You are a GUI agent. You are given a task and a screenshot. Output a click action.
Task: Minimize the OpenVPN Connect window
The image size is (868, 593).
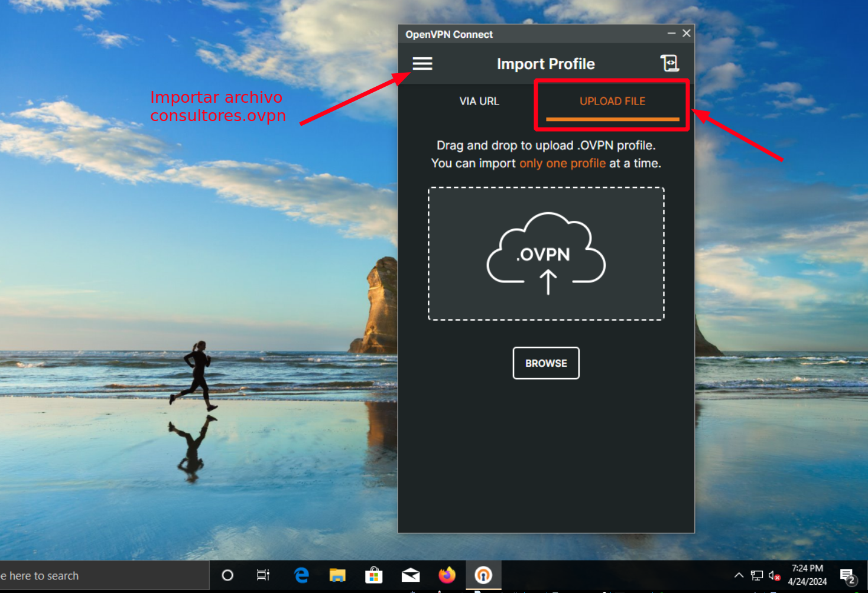(671, 34)
